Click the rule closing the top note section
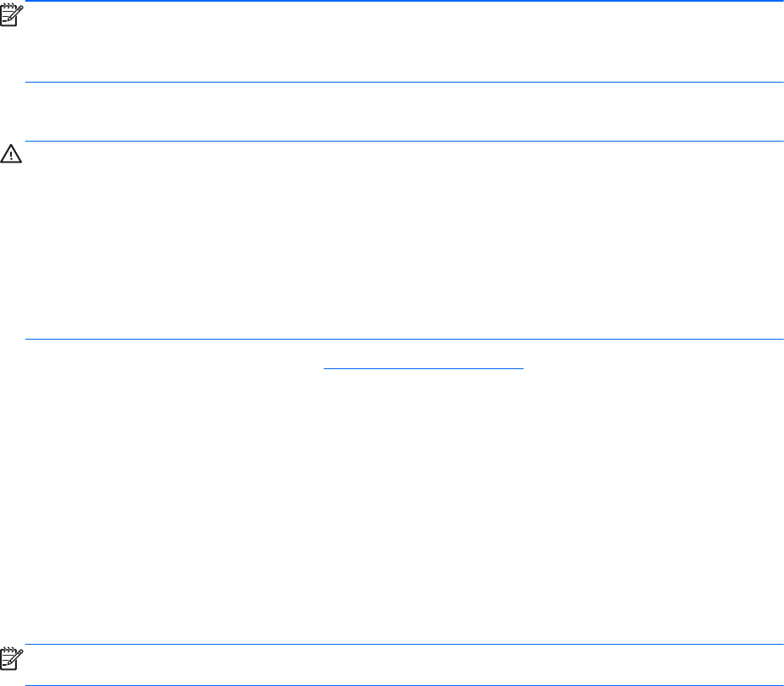Viewport: 784px width, 686px height. [x=404, y=82]
